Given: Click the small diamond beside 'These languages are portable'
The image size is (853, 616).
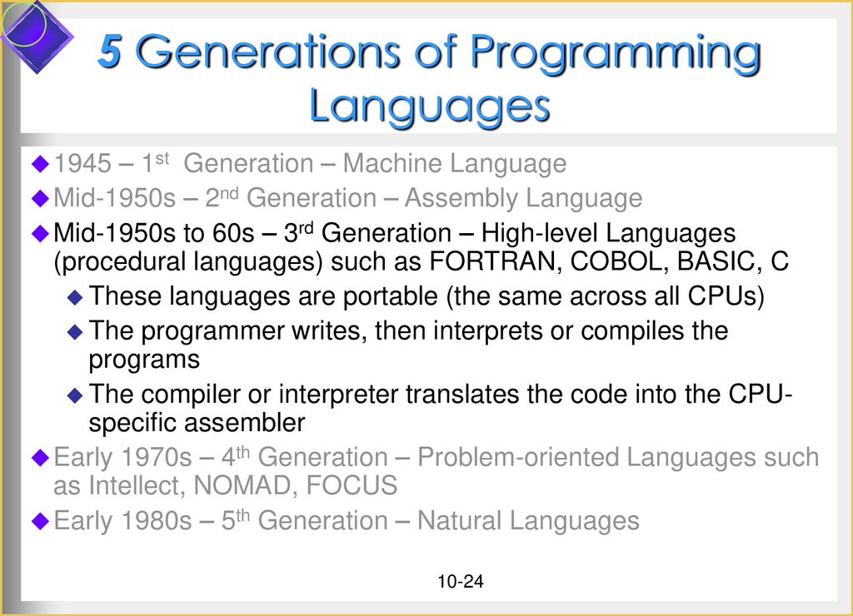Looking at the screenshot, I should 75,297.
